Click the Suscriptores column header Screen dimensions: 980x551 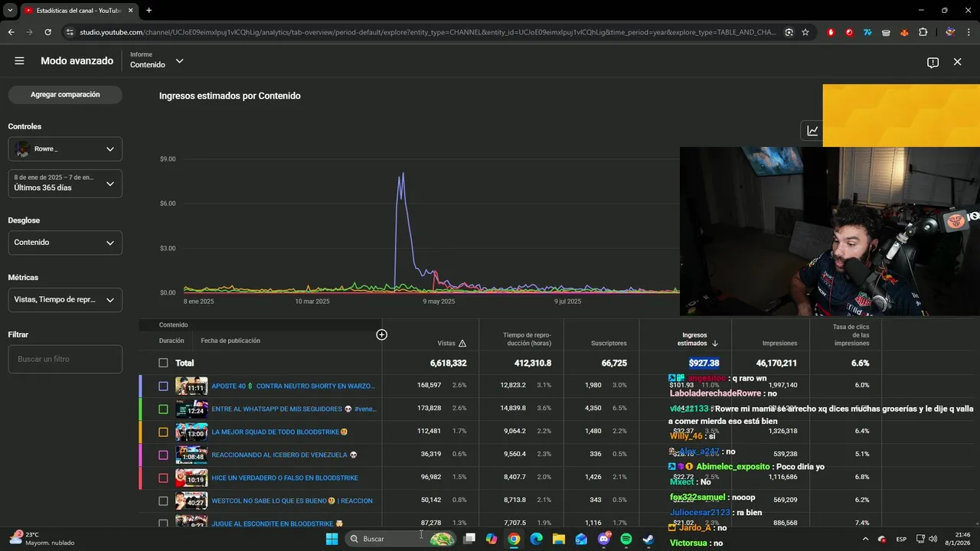pos(609,344)
